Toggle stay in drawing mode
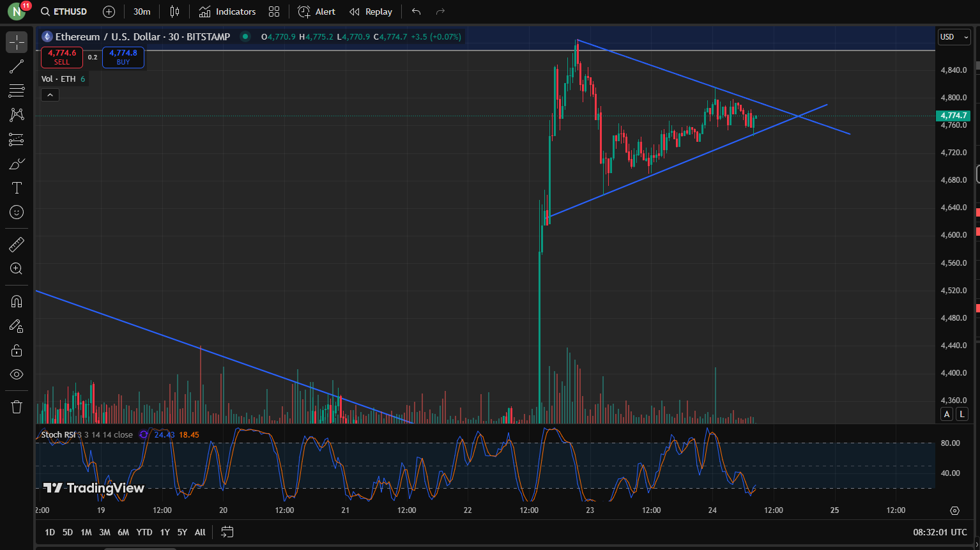The width and height of the screenshot is (980, 550). 17,326
